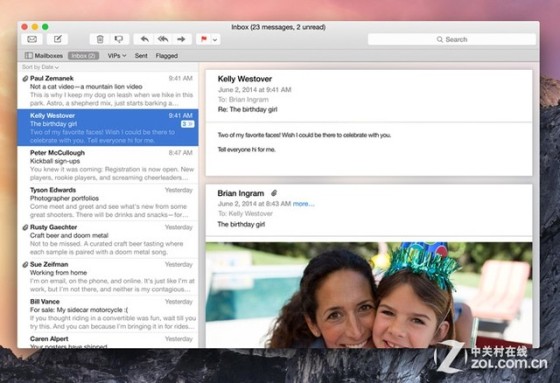Click subject line 'Re: The birthday girl'
This screenshot has height=383, width=560.
[x=248, y=109]
